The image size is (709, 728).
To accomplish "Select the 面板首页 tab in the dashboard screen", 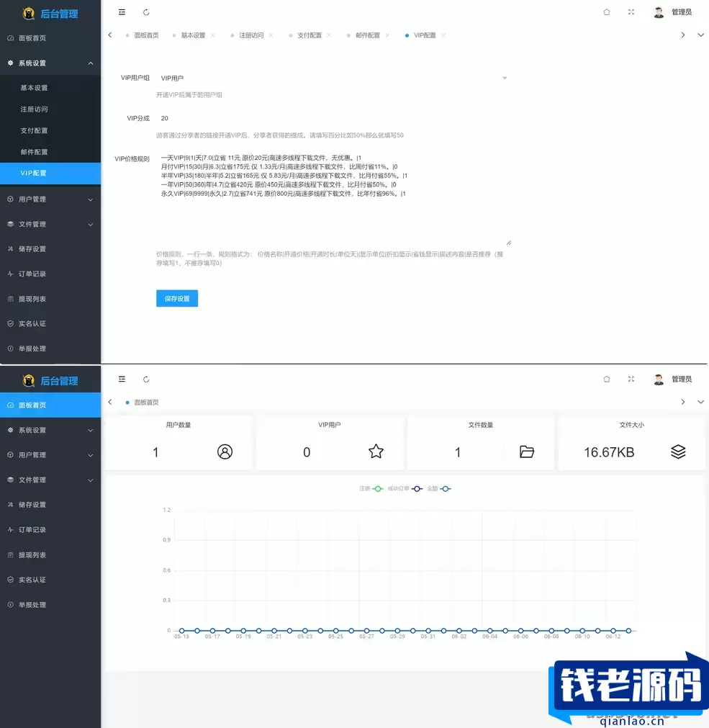I will 146,403.
